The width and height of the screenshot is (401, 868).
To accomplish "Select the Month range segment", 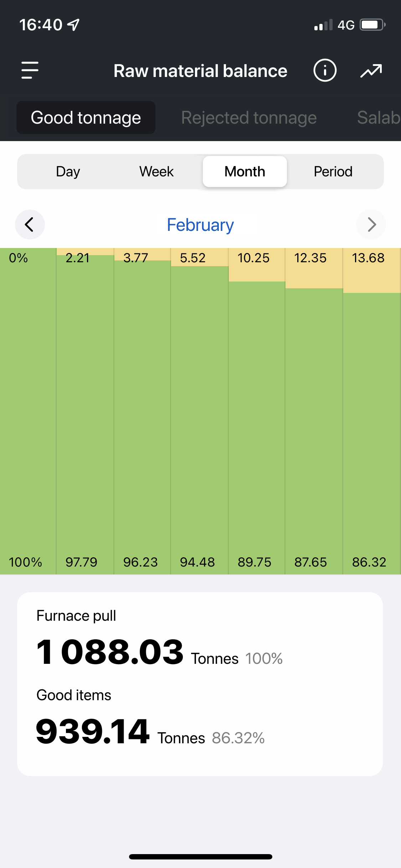I will (245, 172).
